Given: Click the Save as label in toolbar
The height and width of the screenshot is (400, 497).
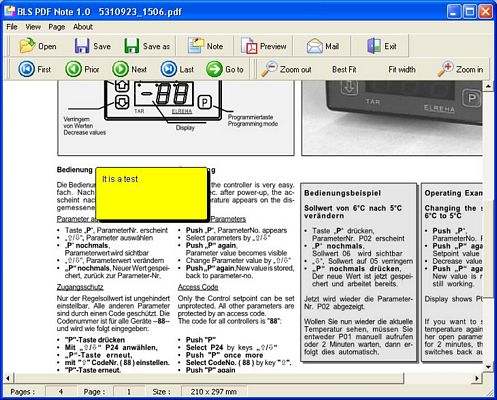Looking at the screenshot, I should pyautogui.click(x=156, y=46).
